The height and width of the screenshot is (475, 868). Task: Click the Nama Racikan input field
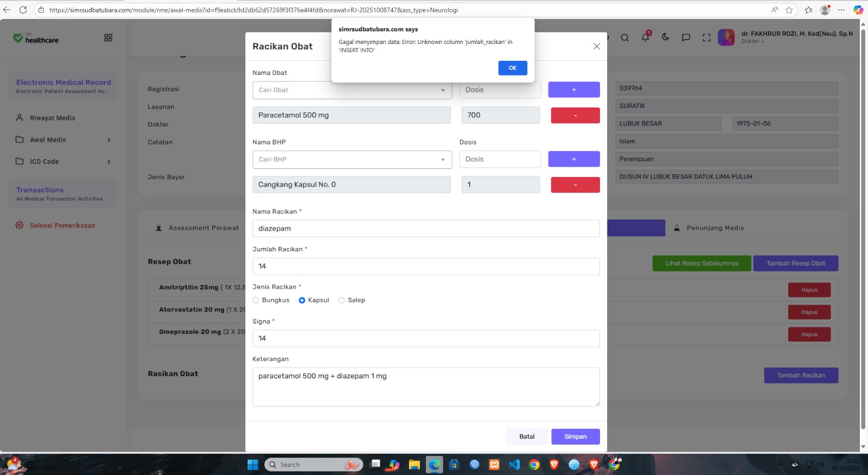pos(426,229)
